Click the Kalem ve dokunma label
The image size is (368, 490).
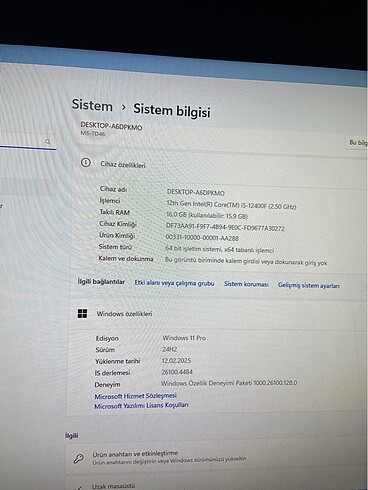(x=126, y=258)
